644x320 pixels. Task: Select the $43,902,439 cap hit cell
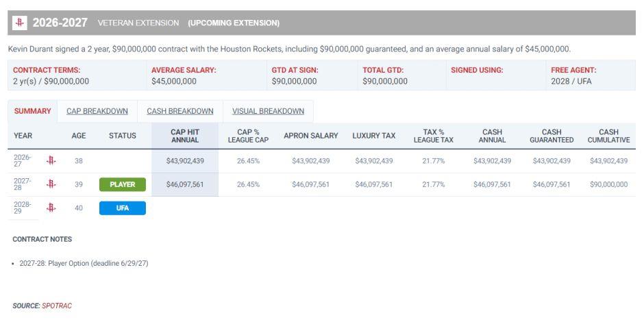click(x=185, y=161)
